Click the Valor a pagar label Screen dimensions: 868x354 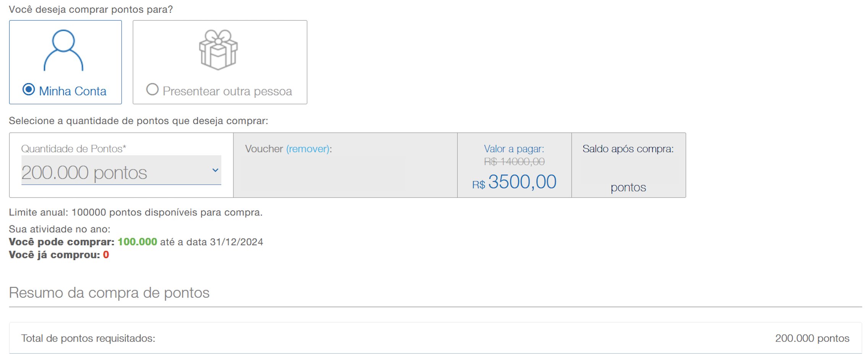pos(514,149)
